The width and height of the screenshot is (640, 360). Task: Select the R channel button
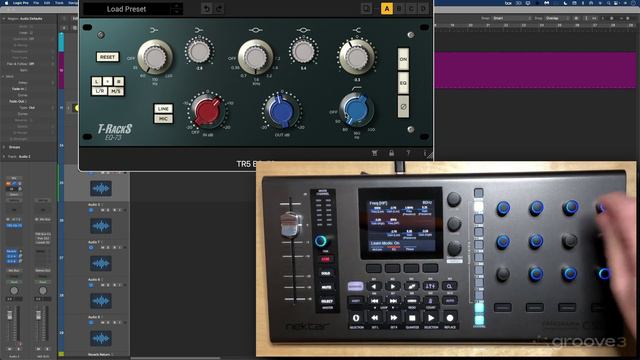(118, 81)
